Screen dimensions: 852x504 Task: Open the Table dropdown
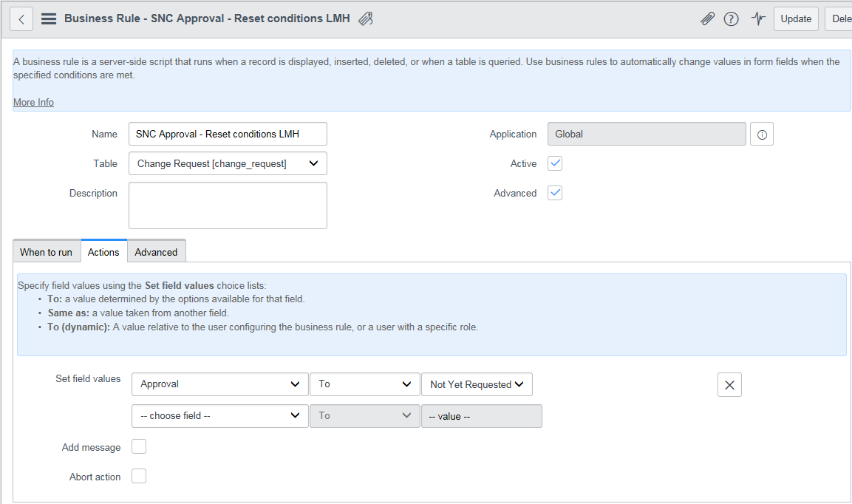(x=228, y=163)
